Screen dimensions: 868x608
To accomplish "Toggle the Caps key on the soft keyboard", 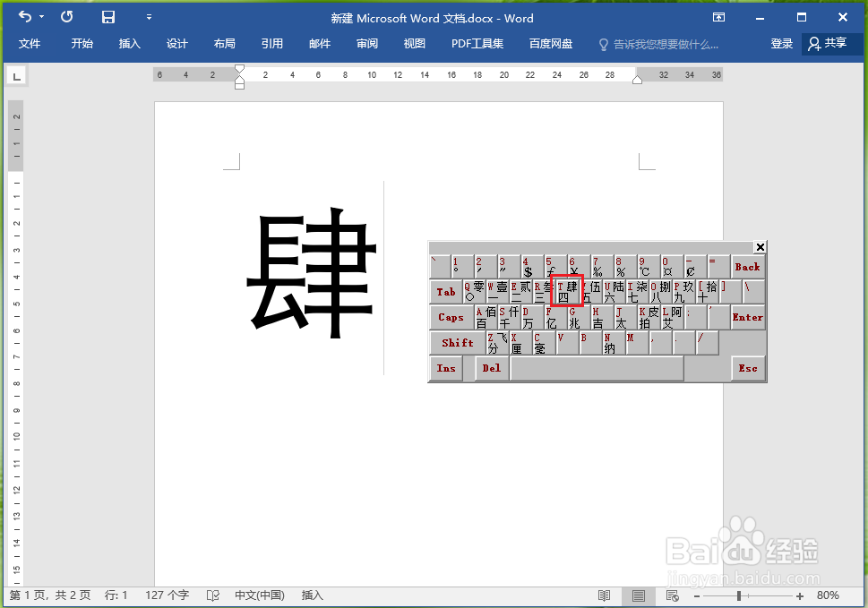I will coord(451,317).
